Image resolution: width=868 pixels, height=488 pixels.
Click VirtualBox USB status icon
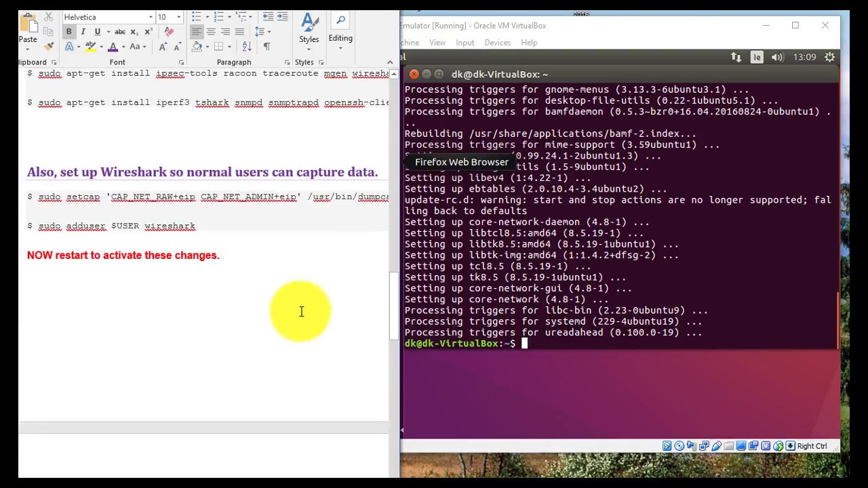716,446
